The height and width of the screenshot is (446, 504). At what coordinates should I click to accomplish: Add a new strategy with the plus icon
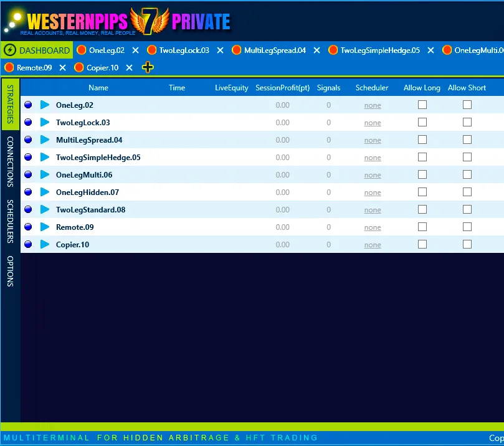(x=148, y=67)
